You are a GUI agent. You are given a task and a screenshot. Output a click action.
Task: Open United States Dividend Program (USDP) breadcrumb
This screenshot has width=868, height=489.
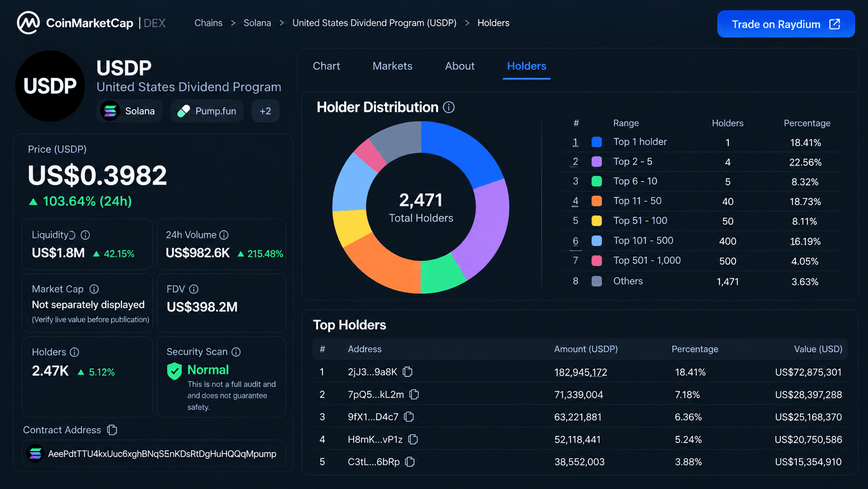click(x=374, y=23)
